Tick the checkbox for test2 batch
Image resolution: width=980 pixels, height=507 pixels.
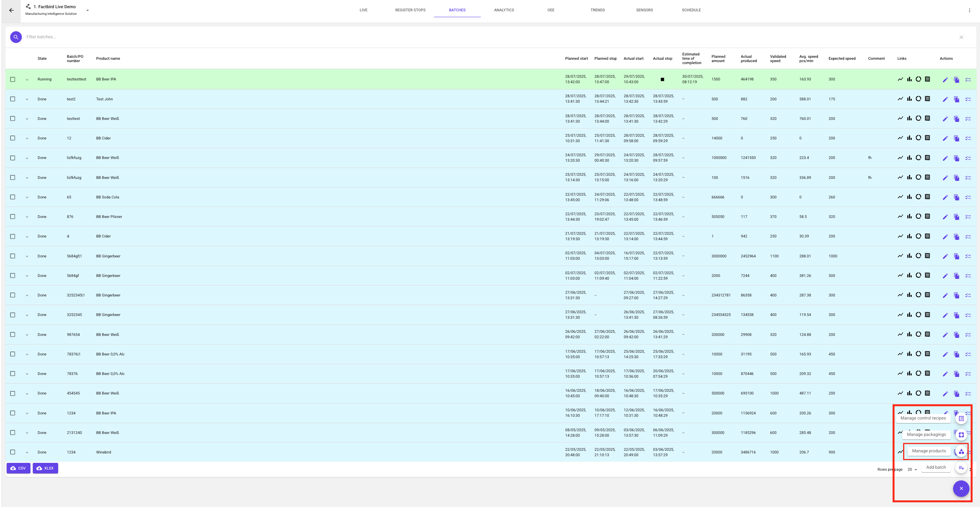coord(12,99)
